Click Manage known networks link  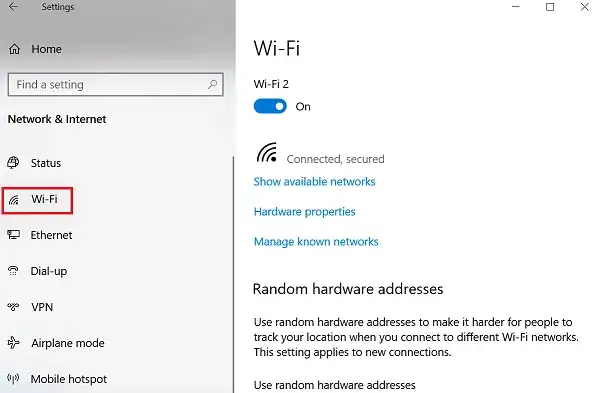pos(316,242)
